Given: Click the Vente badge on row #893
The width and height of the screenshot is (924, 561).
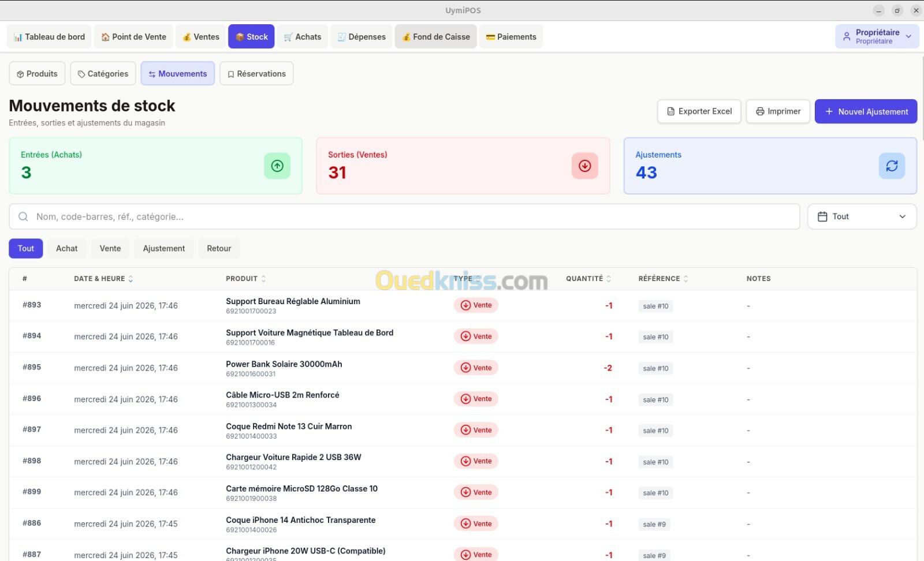Looking at the screenshot, I should tap(476, 305).
